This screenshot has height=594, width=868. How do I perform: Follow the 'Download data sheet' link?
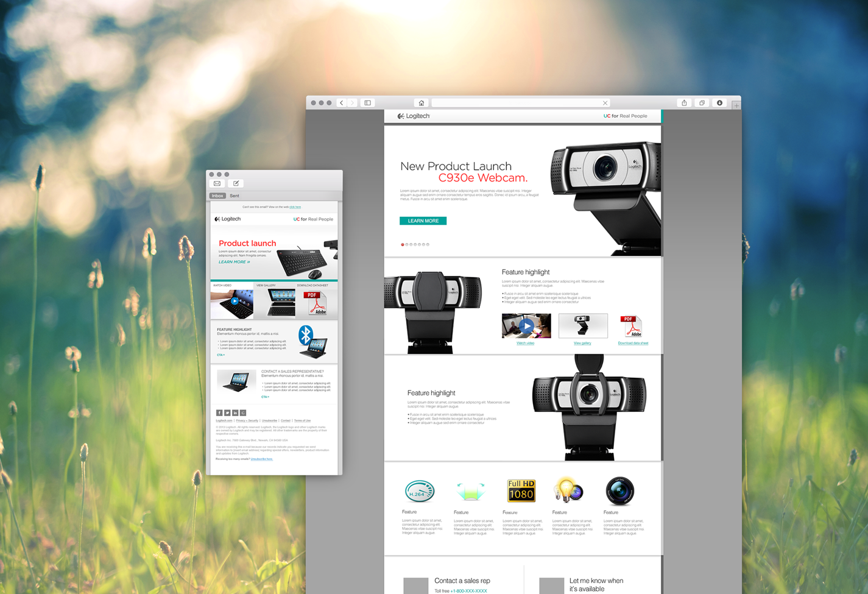tap(633, 343)
